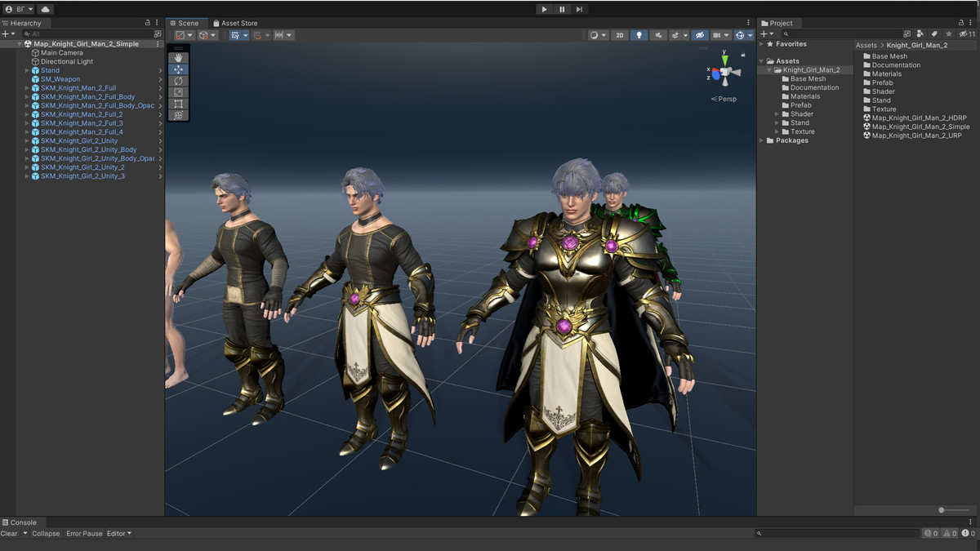Click the Pause button
Image resolution: width=980 pixels, height=551 pixels.
[x=562, y=9]
